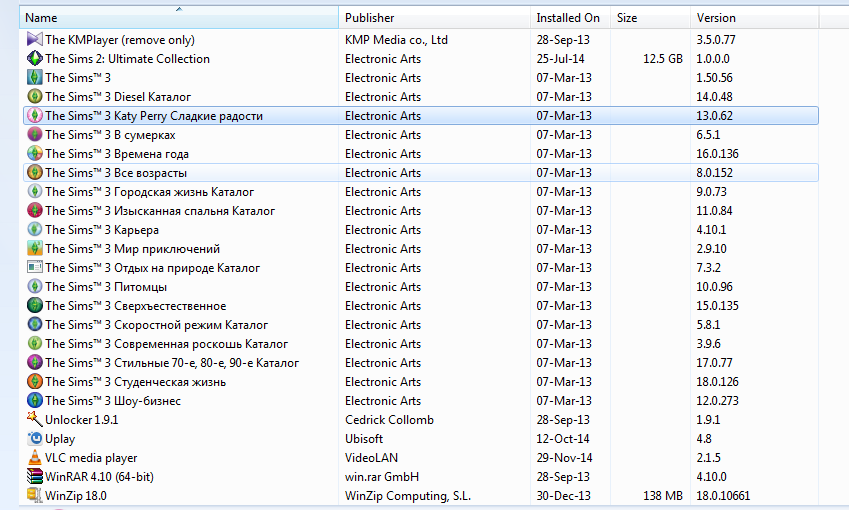849x510 pixels.
Task: Click The Sims 3 Времена года icon
Action: 35,153
